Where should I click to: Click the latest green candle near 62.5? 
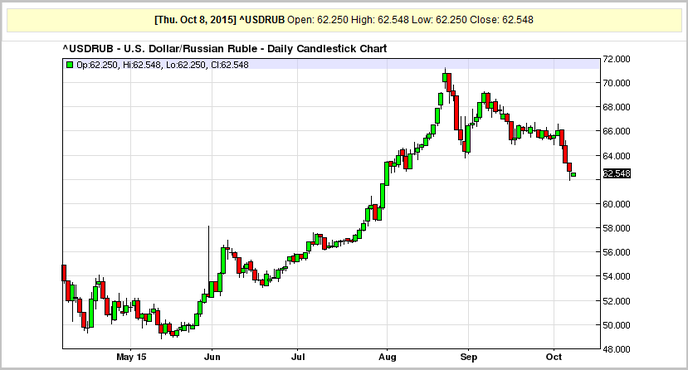click(573, 175)
